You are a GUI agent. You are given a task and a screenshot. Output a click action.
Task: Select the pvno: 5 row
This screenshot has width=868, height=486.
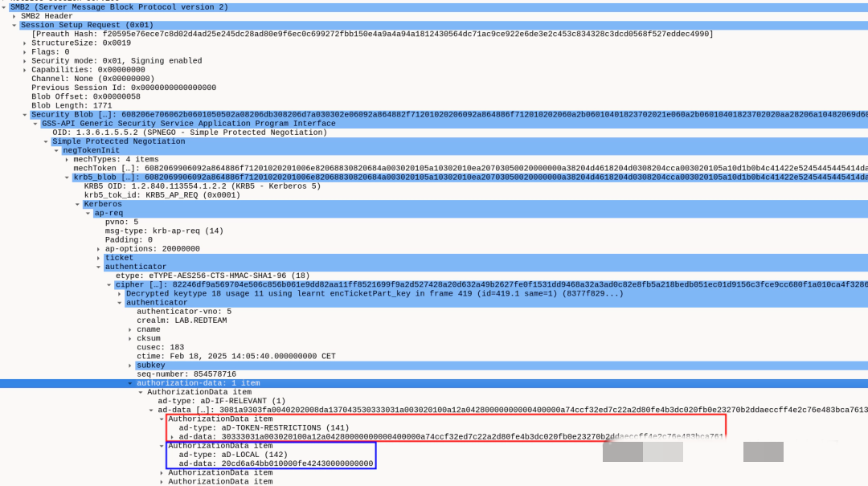pos(122,222)
